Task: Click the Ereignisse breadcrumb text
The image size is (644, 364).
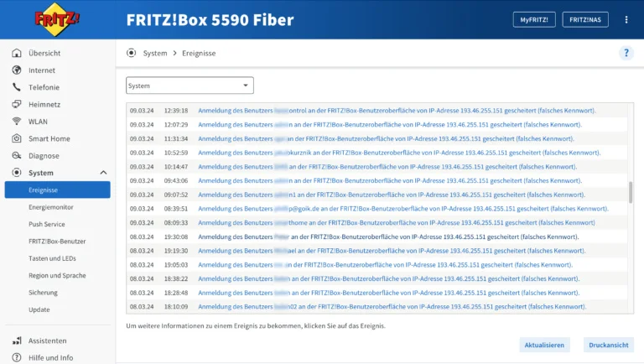Action: (199, 53)
